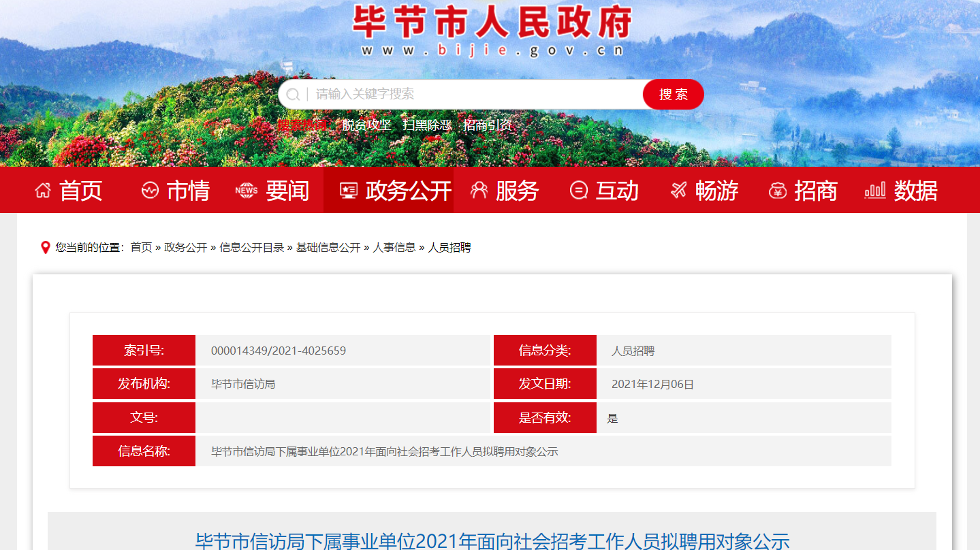Click the 文号 label cell
This screenshot has height=550, width=980.
tap(144, 417)
